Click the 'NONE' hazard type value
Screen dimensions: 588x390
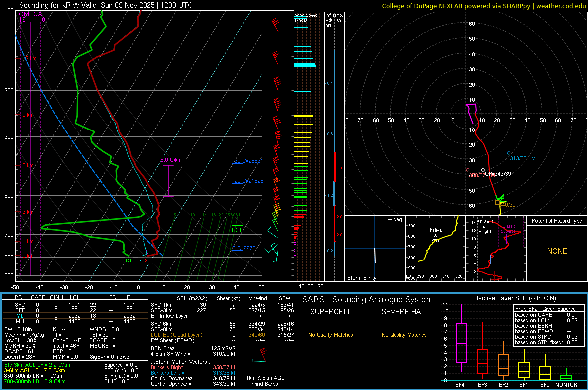(x=557, y=251)
